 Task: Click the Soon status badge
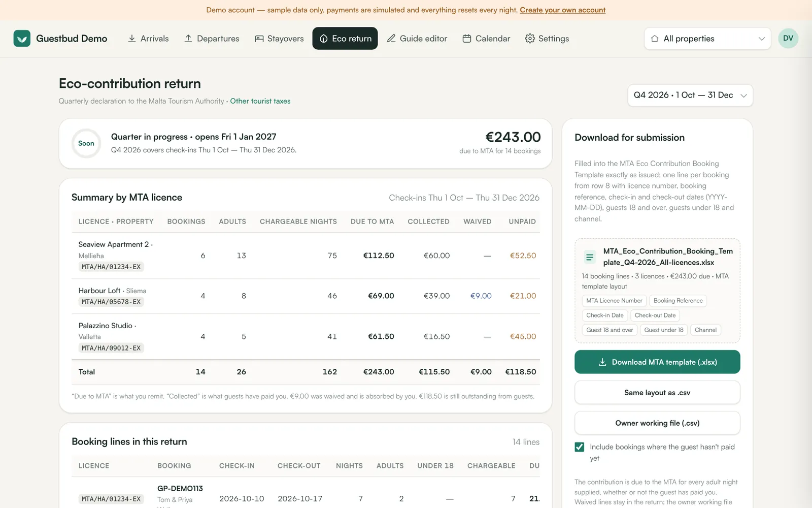click(x=86, y=143)
